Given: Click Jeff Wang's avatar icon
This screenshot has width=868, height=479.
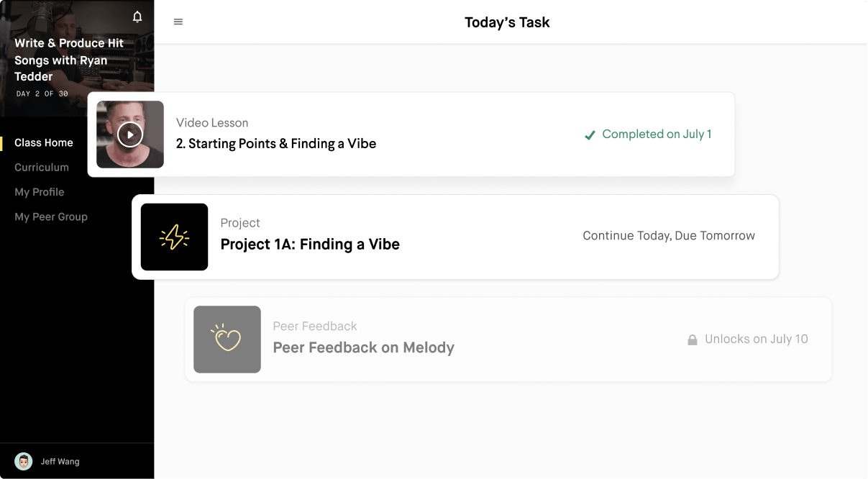Looking at the screenshot, I should 22,461.
